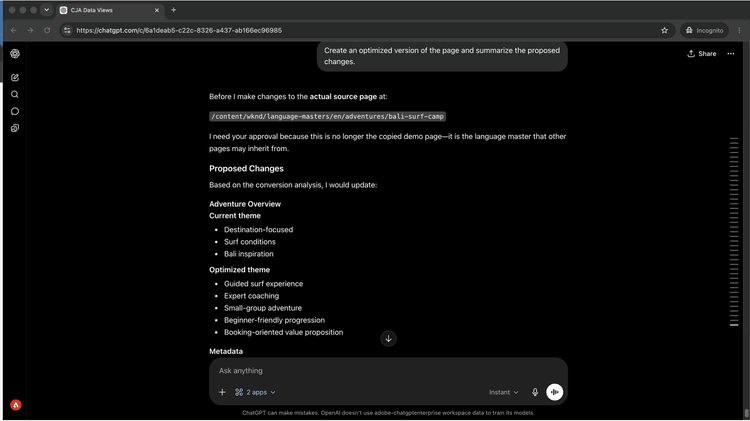Screen dimensions: 750x421
Task: Open the three-dot conversation options menu
Action: 731,54
